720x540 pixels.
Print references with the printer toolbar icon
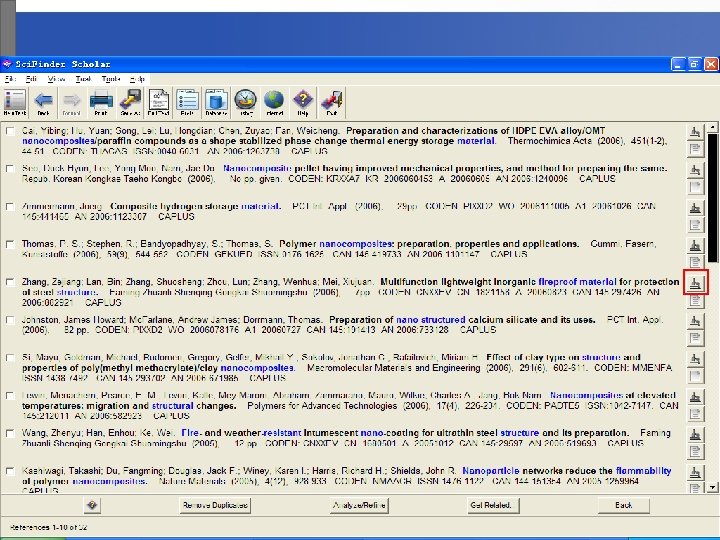101,102
